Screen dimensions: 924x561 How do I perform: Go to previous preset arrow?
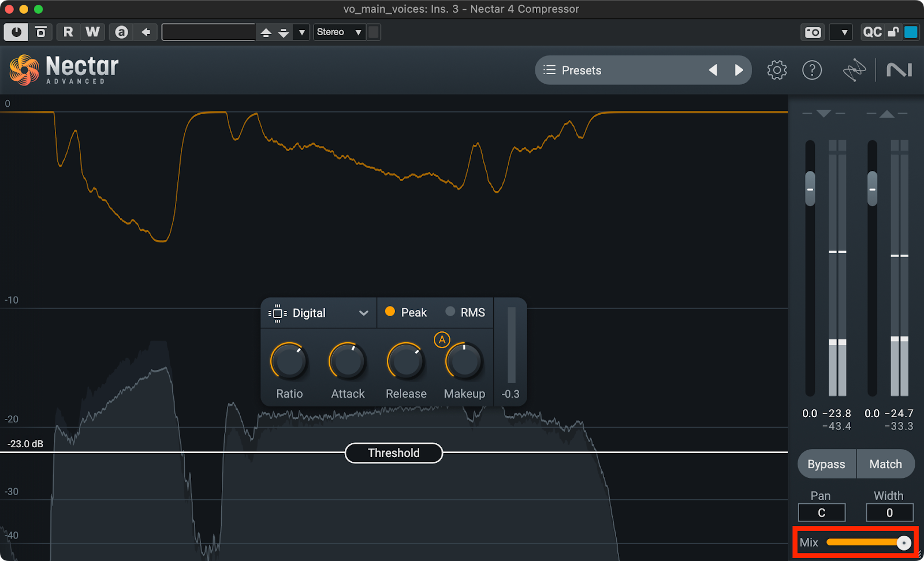[713, 70]
